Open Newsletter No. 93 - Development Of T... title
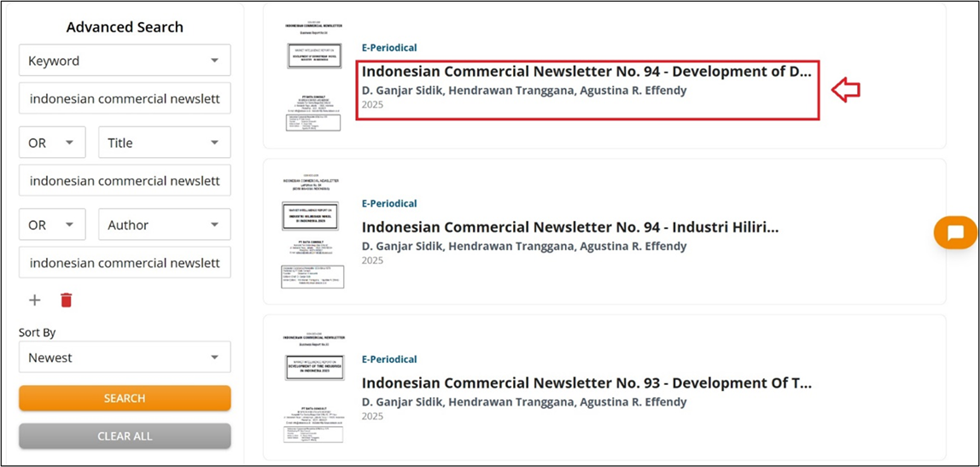The height and width of the screenshot is (467, 980). [x=586, y=383]
